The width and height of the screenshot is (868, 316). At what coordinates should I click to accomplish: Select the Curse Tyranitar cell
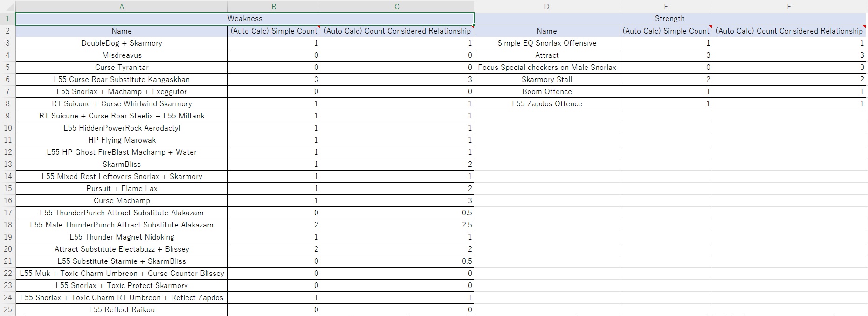[122, 67]
